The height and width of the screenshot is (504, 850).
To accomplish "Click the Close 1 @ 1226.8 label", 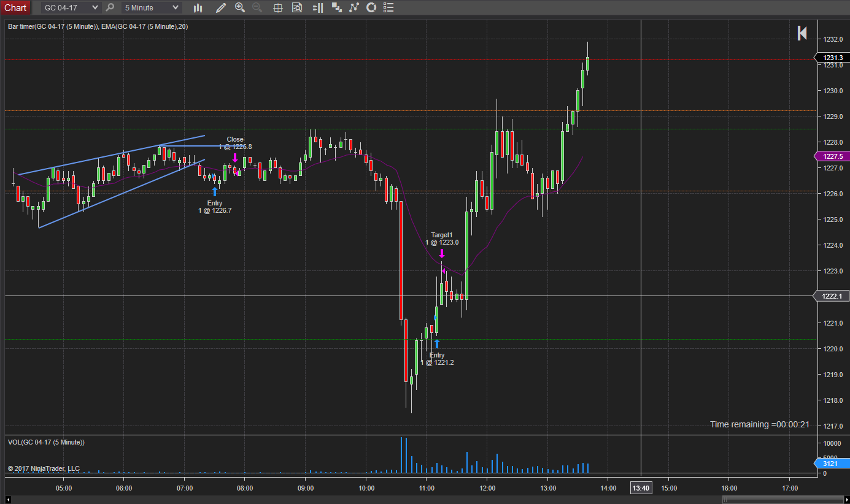I will 235,143.
